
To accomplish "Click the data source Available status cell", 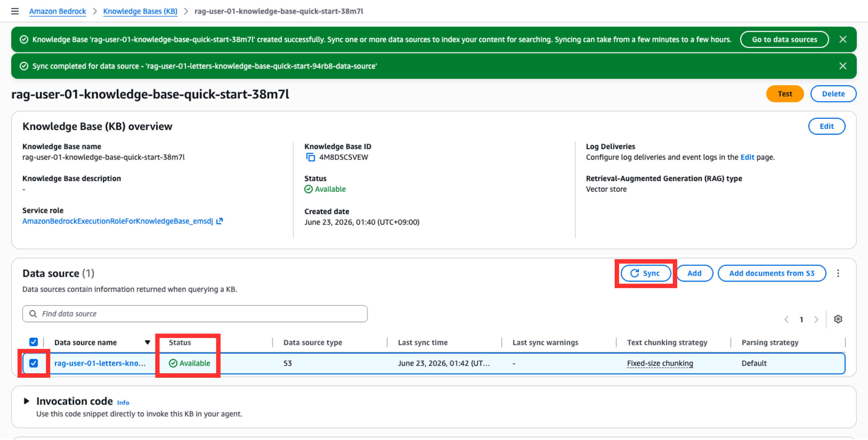I will 190,363.
